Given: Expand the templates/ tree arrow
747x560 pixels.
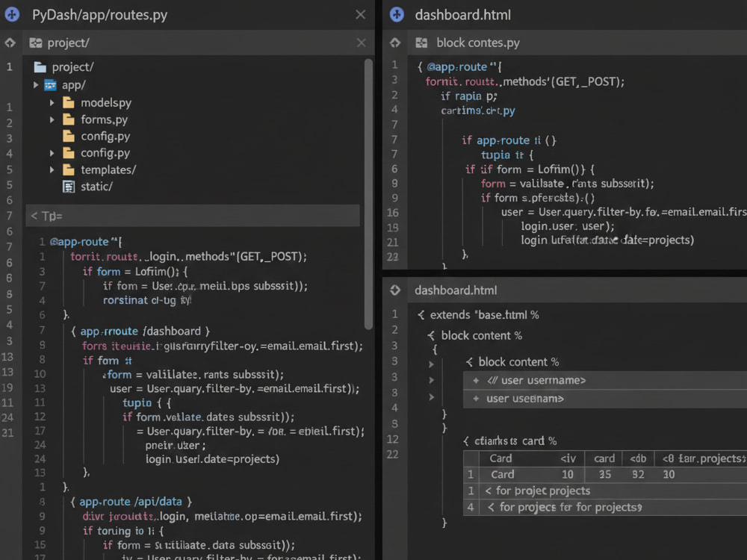Looking at the screenshot, I should 52,170.
